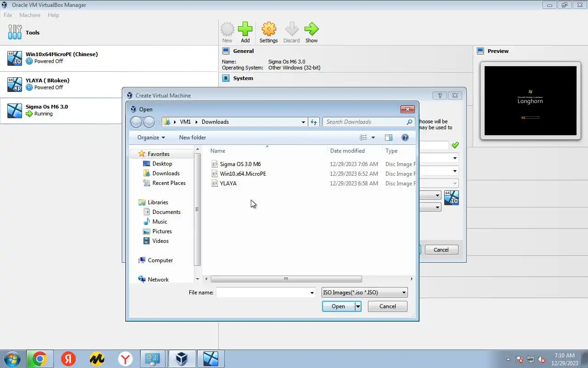Select the Win10.x64.MicroPE disc image file
Image resolution: width=588 pixels, height=368 pixels.
[x=243, y=174]
